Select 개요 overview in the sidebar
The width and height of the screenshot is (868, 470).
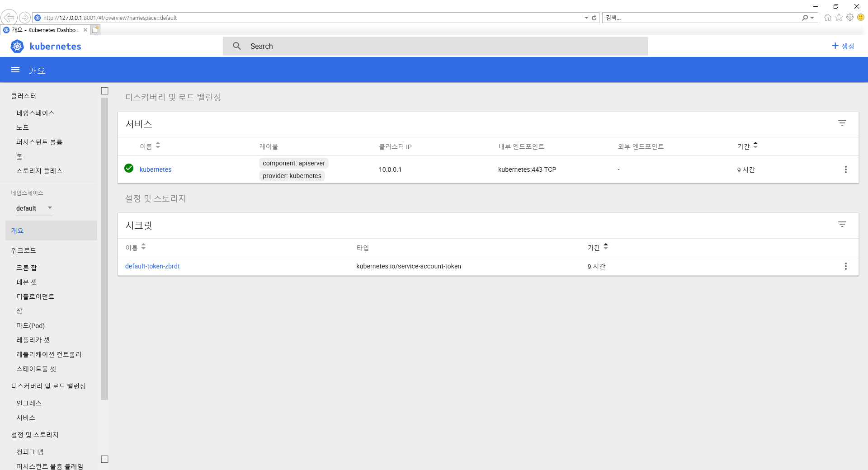tap(51, 230)
